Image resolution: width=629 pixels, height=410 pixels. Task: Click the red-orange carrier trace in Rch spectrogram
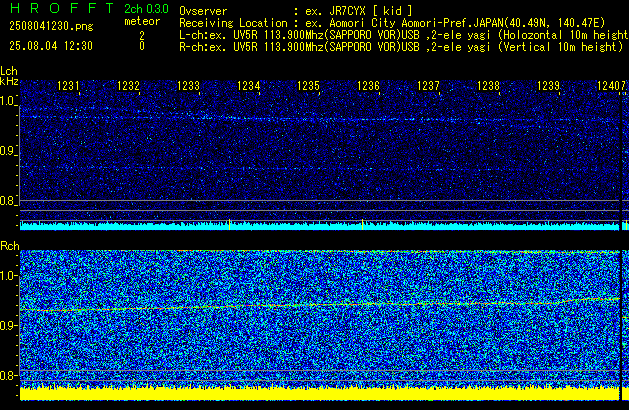click(319, 305)
